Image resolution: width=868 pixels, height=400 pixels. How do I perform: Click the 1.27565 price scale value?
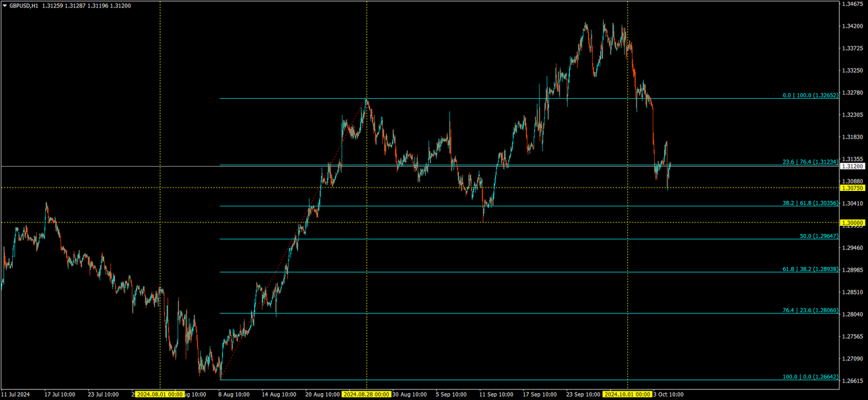pos(853,336)
